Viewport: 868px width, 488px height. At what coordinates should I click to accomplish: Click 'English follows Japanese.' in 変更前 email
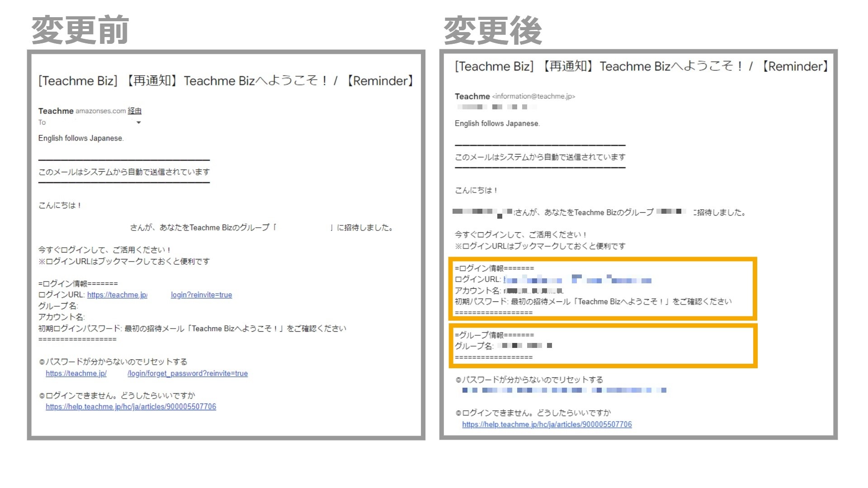81,138
